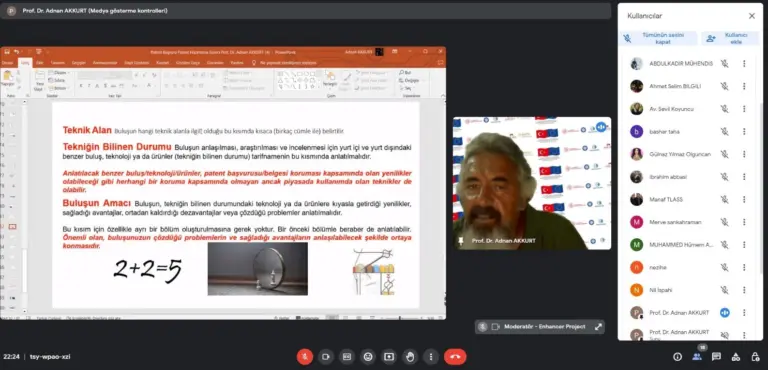Screen dimensions: 768x370
Task: Open Dosya tab in shared PowerPoint
Action: tap(7, 63)
